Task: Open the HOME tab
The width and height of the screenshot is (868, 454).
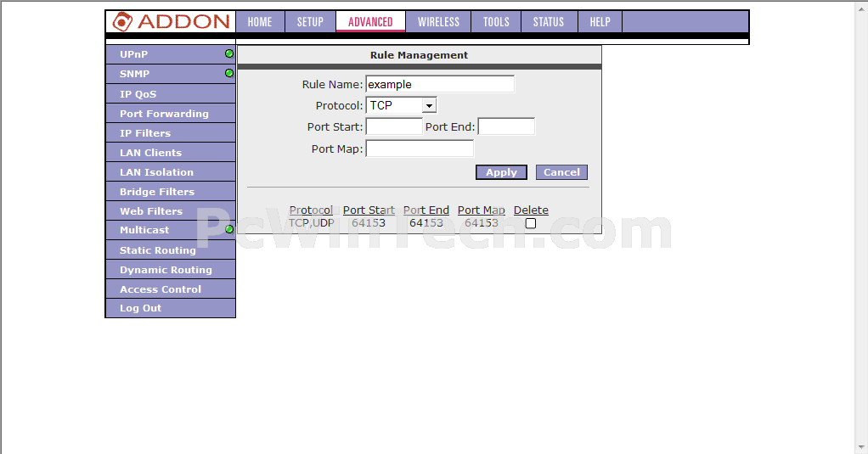Action: click(260, 21)
